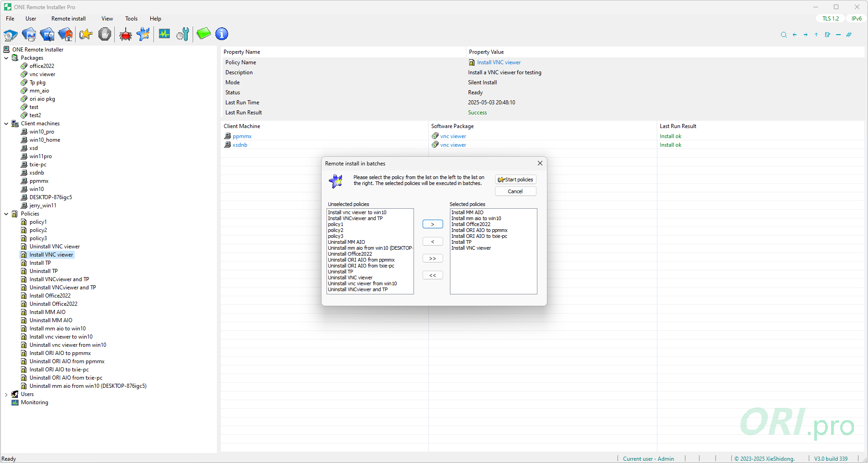Open the User menu
This screenshot has height=463, width=868.
31,19
